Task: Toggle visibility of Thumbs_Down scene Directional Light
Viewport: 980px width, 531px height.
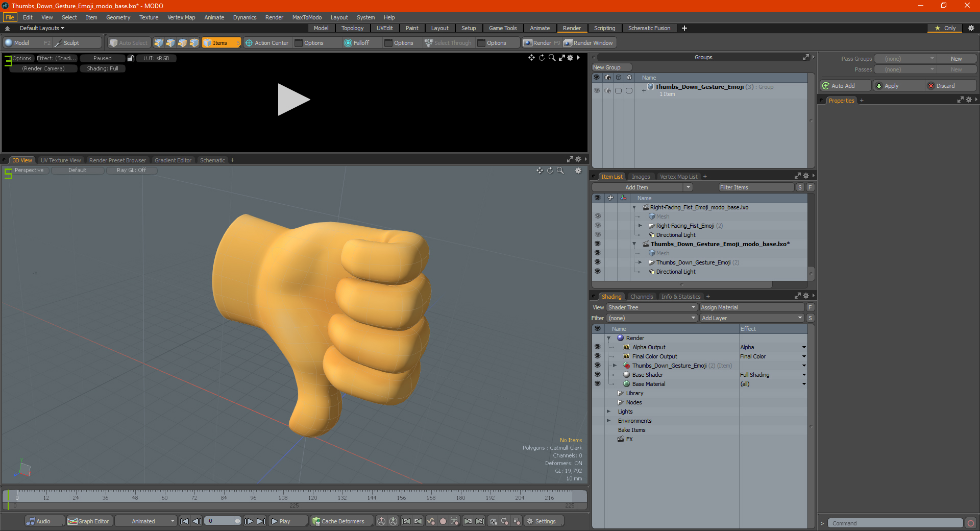Action: (x=598, y=272)
